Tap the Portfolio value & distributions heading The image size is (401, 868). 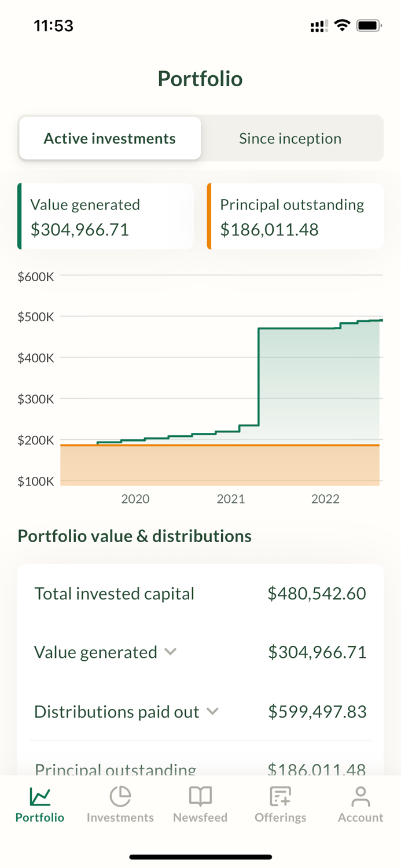point(134,535)
